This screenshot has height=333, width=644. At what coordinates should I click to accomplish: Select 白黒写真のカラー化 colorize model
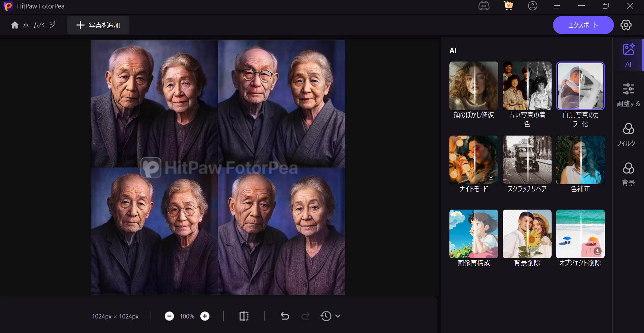(x=580, y=86)
